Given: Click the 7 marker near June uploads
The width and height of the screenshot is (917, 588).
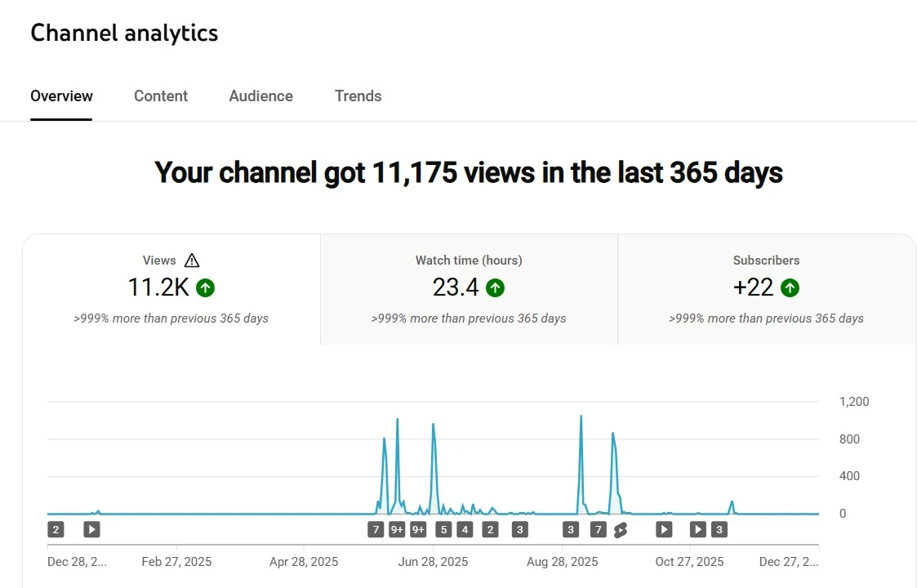Looking at the screenshot, I should [x=376, y=529].
